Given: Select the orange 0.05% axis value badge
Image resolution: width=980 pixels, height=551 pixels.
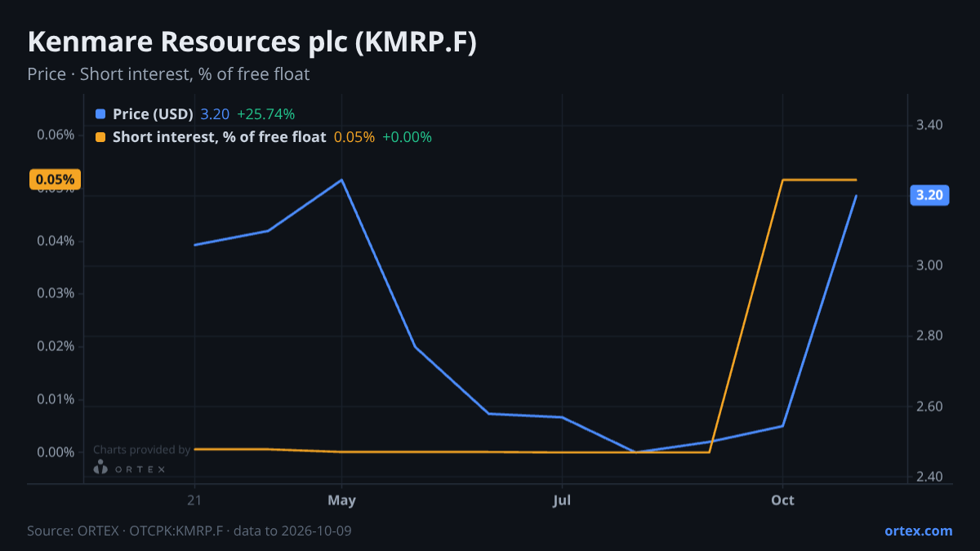Looking at the screenshot, I should click(x=55, y=180).
